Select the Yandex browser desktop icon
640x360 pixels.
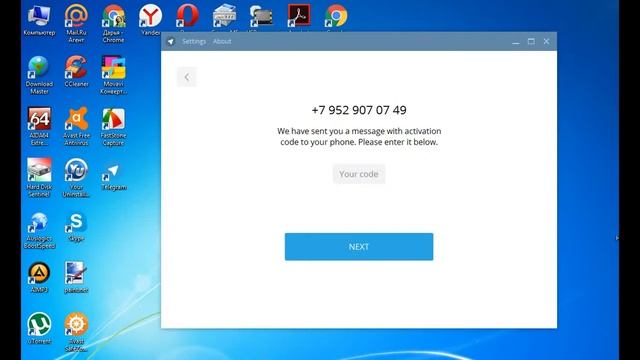tap(150, 20)
